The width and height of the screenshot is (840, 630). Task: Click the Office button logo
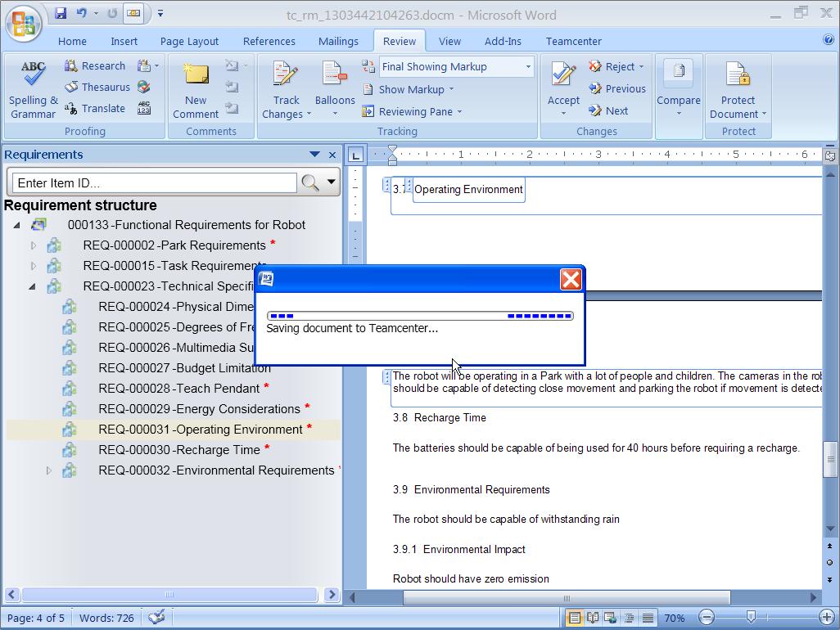pyautogui.click(x=24, y=24)
